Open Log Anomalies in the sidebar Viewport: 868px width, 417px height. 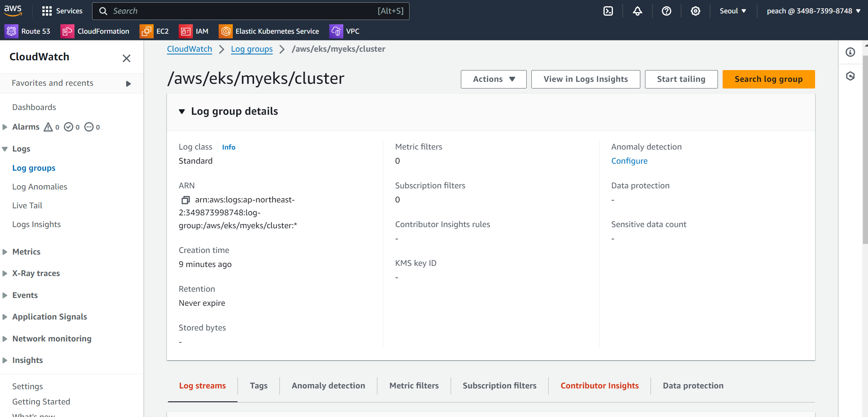point(40,187)
